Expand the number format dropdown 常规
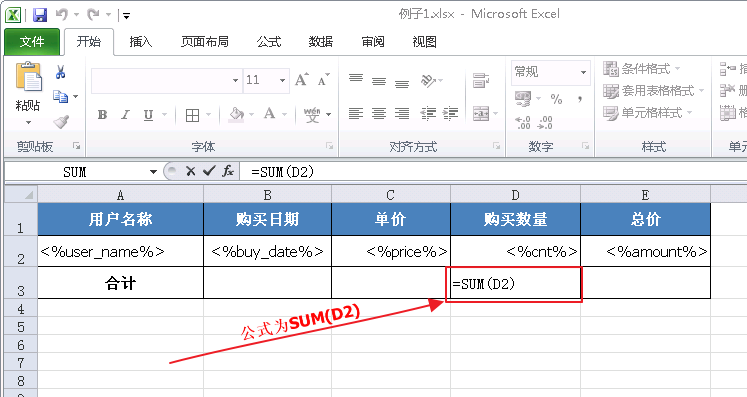747x397 pixels. (584, 72)
